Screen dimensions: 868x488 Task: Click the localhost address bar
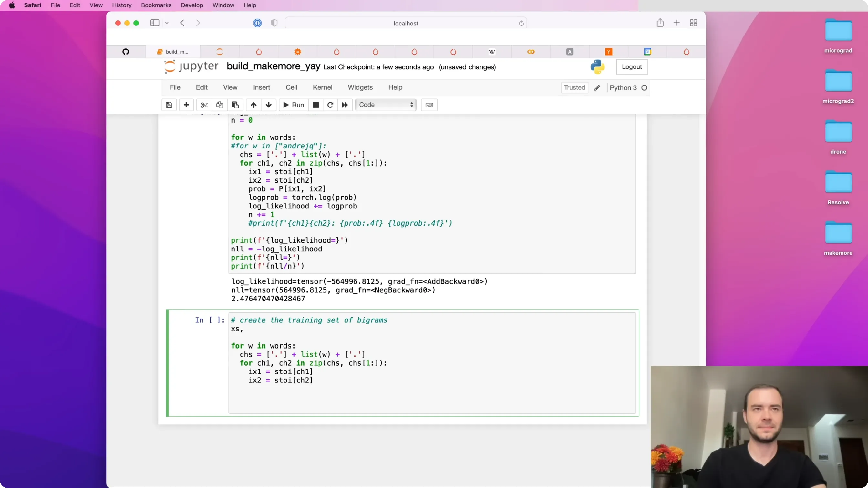(x=406, y=23)
